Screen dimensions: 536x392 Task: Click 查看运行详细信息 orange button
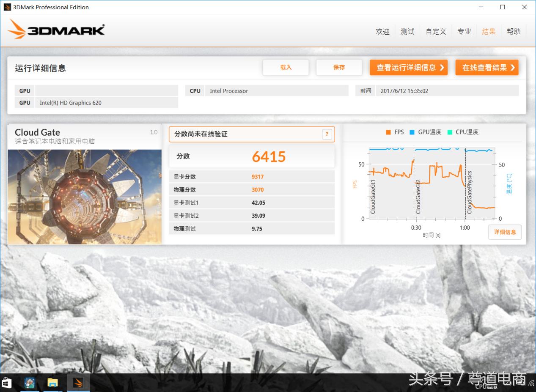tap(409, 67)
